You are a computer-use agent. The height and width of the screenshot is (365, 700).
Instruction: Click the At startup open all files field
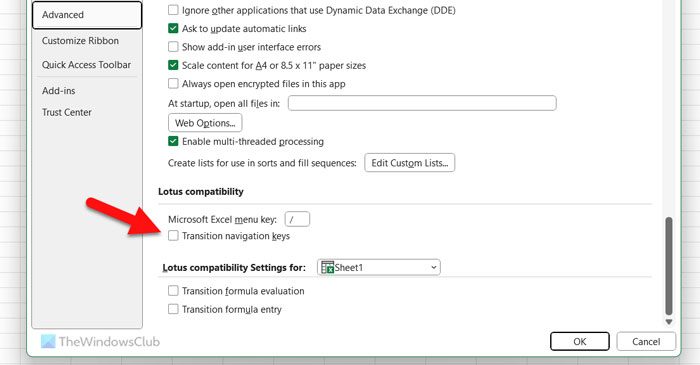422,103
